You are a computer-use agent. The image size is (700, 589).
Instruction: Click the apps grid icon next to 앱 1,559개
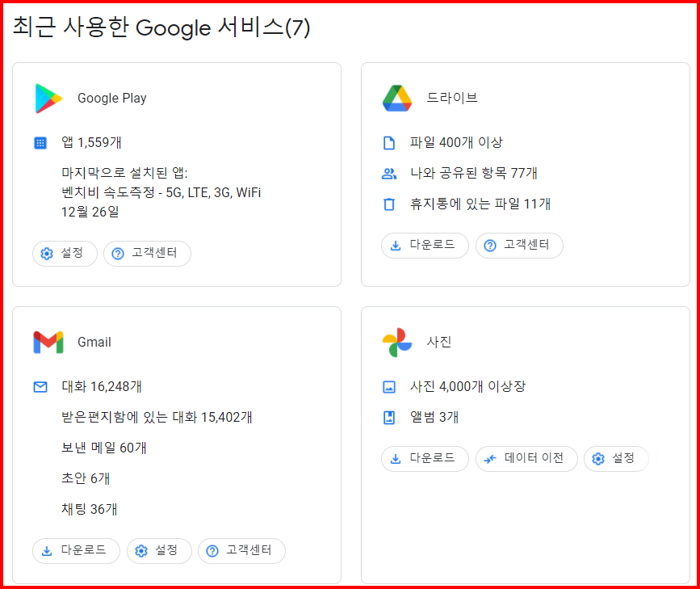coord(40,143)
